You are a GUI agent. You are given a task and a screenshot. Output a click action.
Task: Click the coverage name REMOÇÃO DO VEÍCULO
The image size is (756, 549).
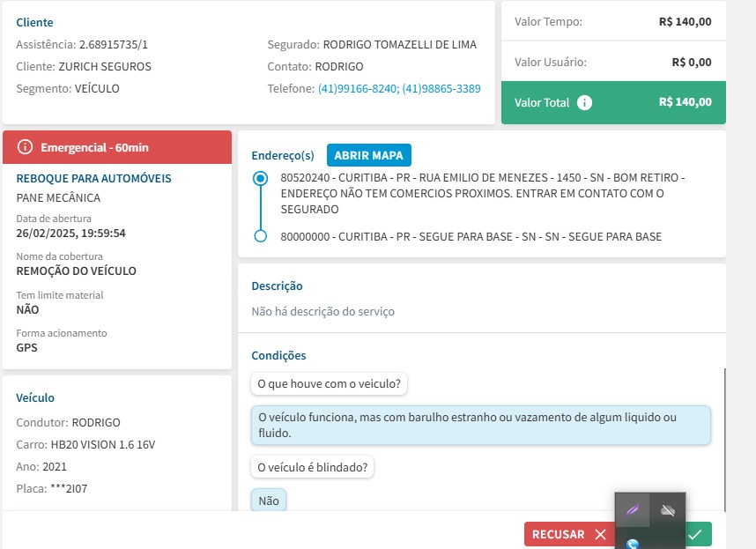point(76,271)
